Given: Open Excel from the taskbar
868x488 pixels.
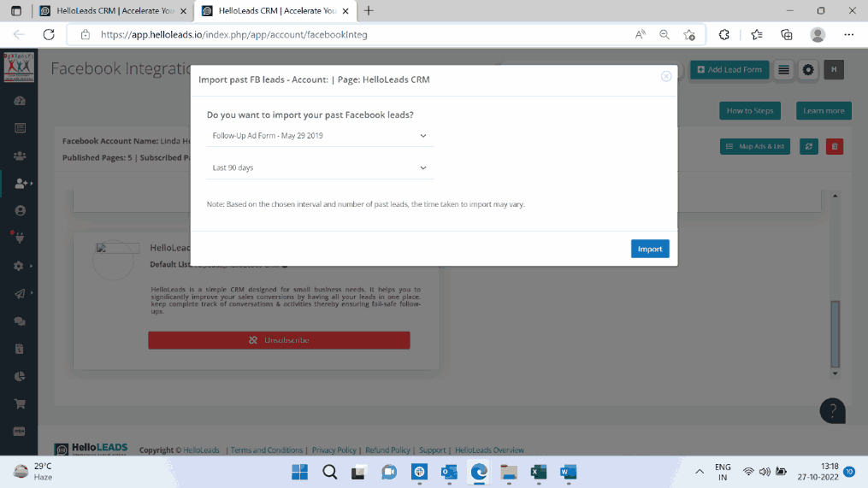Looking at the screenshot, I should click(x=539, y=472).
